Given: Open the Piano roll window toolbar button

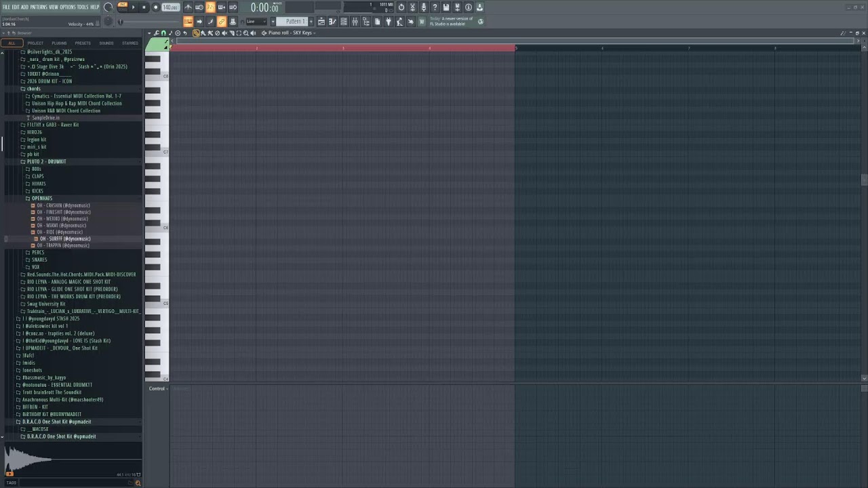Looking at the screenshot, I should [332, 22].
